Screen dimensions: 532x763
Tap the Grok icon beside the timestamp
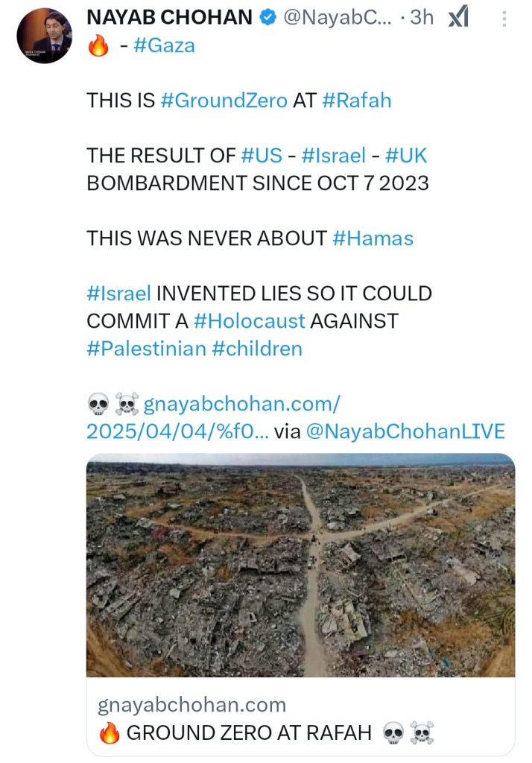[x=457, y=18]
